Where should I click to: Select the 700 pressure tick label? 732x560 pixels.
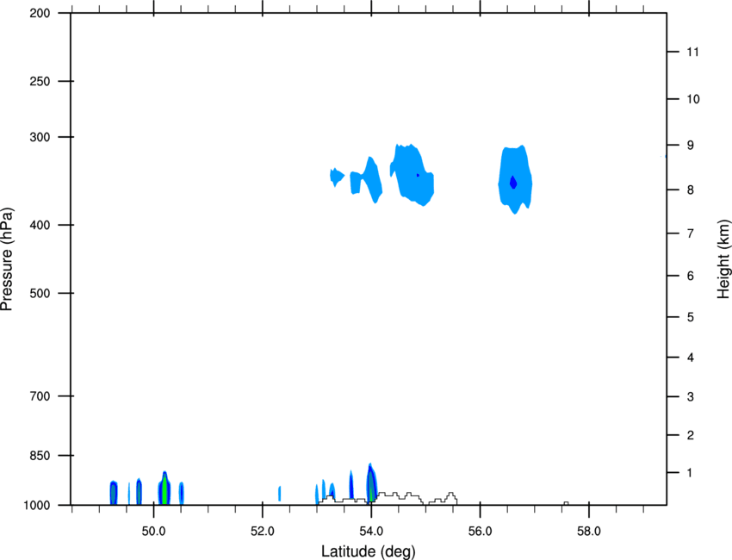tap(40, 396)
